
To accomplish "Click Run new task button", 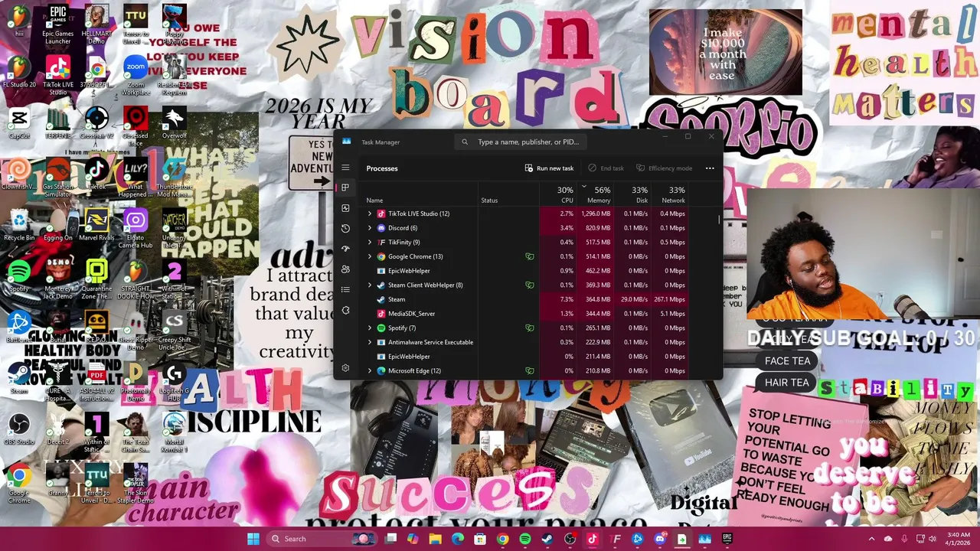I will click(549, 168).
